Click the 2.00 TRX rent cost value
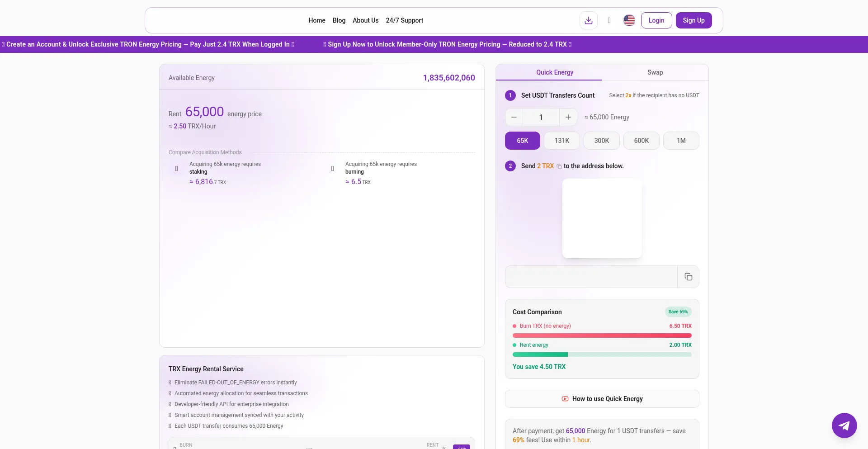 coord(680,345)
